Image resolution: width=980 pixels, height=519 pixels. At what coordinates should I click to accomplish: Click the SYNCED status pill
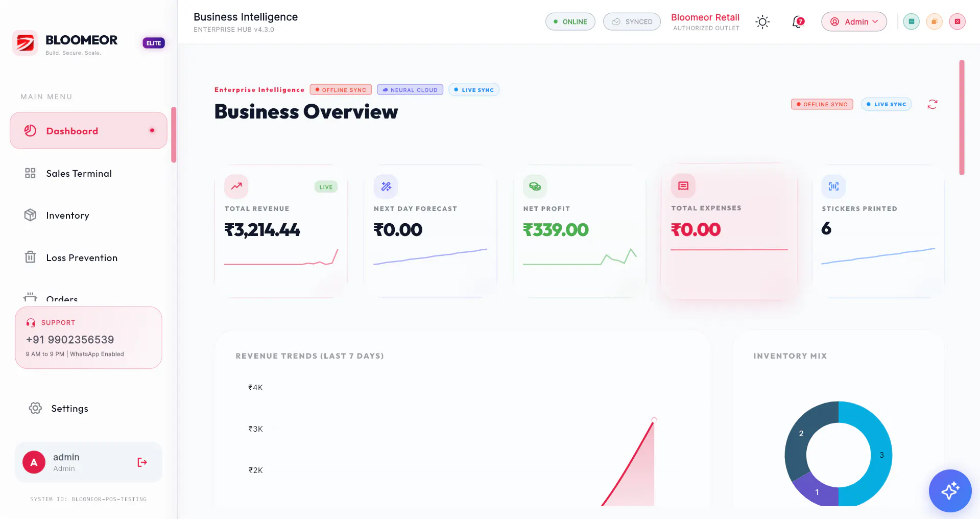coord(632,21)
